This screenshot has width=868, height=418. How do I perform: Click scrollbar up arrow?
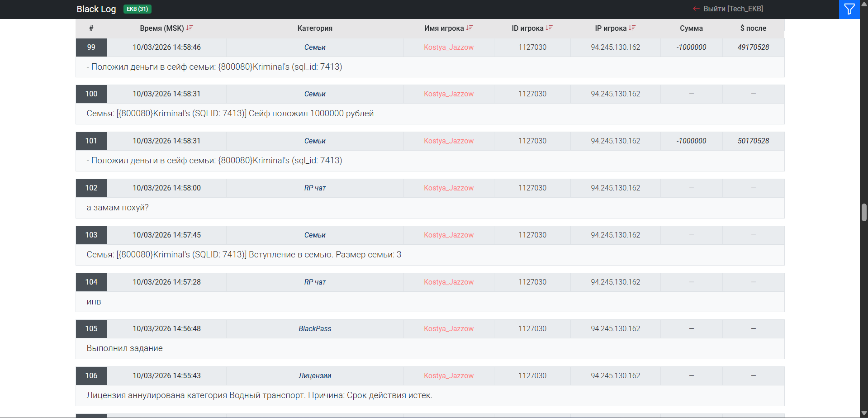click(864, 4)
